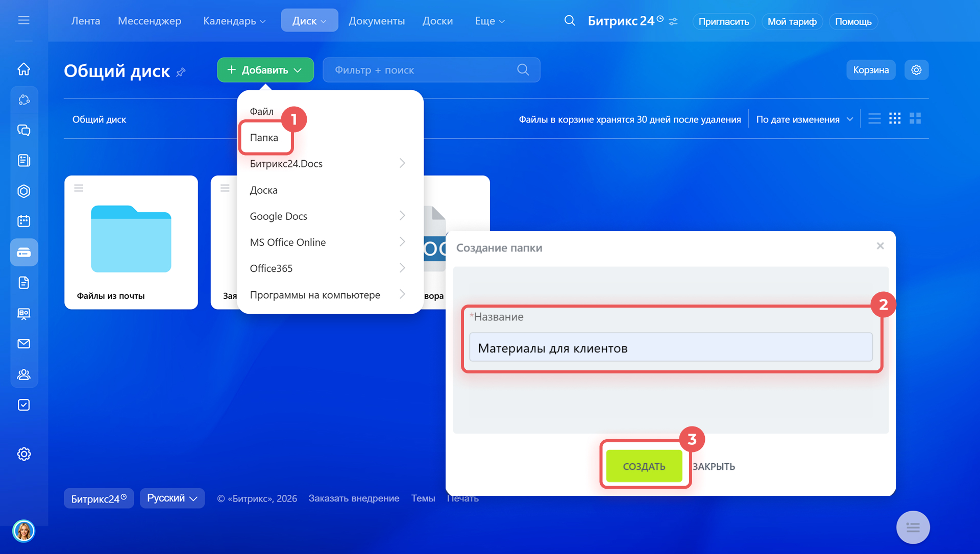Open the Русский language selector
980x554 pixels.
coord(172,498)
